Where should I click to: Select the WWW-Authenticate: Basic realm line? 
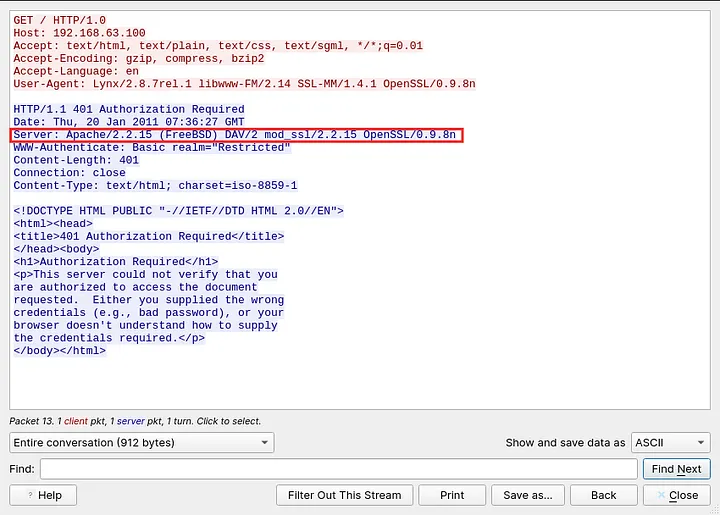tap(152, 147)
